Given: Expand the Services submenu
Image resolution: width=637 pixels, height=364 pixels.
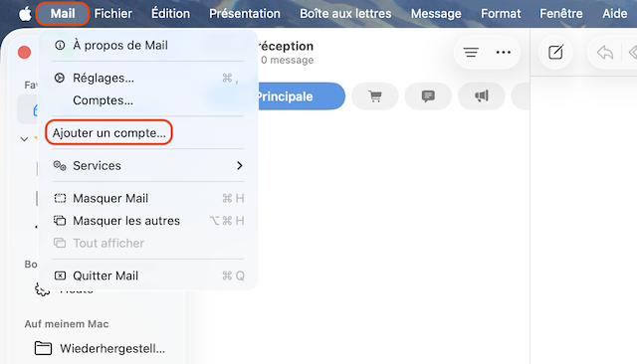Looking at the screenshot, I should (148, 165).
